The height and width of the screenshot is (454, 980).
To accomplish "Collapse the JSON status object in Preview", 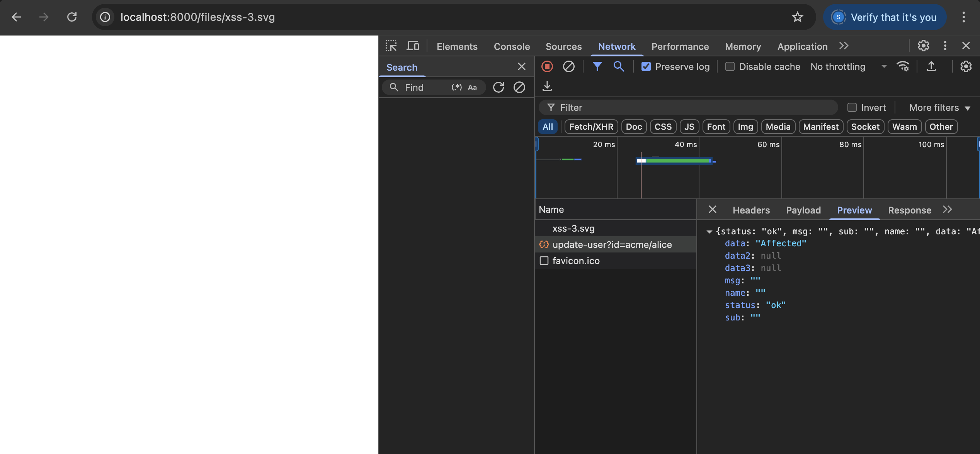I will coord(709,231).
